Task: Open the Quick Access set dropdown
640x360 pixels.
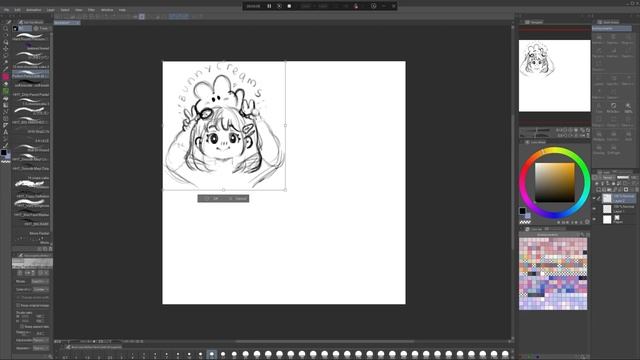Action: pos(612,29)
